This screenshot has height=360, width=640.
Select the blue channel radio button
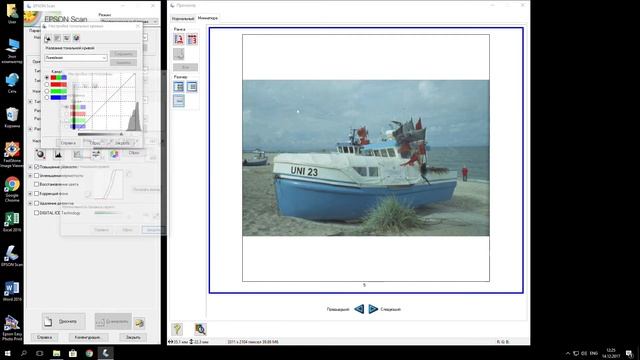tap(47, 98)
